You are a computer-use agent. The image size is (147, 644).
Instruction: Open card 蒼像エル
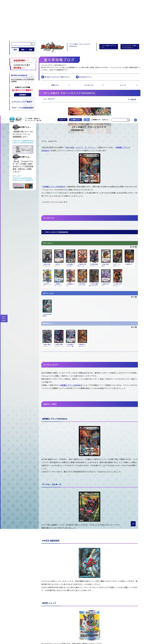coord(129,256)
